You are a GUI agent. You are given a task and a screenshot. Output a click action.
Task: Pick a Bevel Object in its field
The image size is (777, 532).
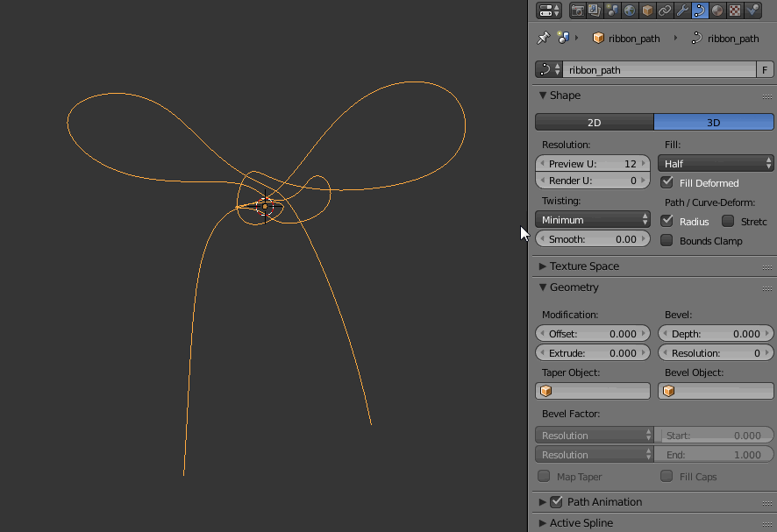716,391
